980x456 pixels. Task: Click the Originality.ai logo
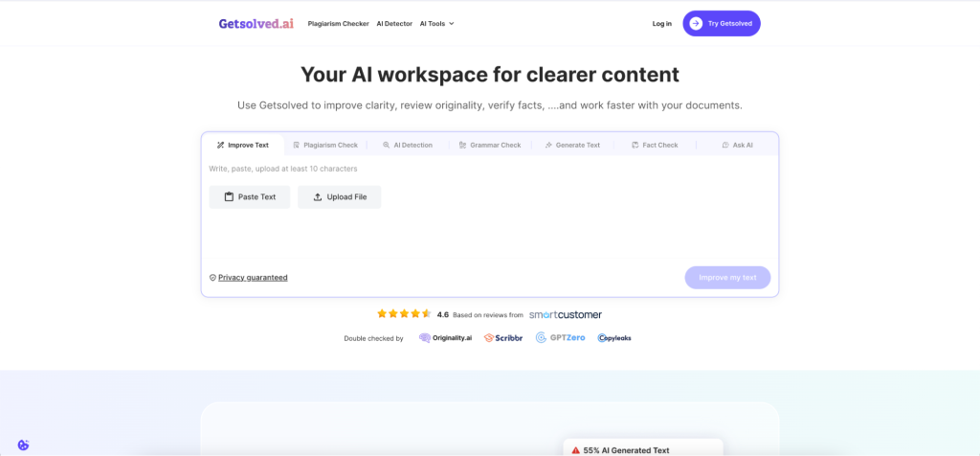tap(446, 338)
